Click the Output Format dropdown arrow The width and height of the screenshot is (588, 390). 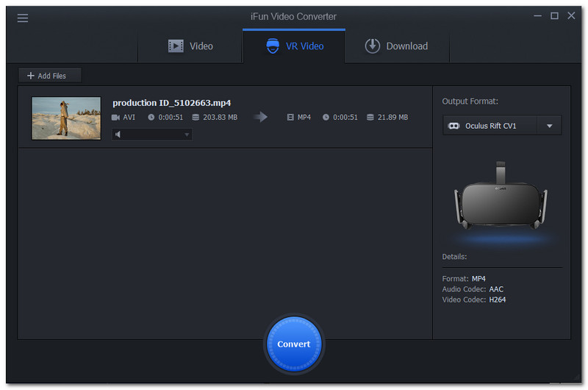coord(550,126)
